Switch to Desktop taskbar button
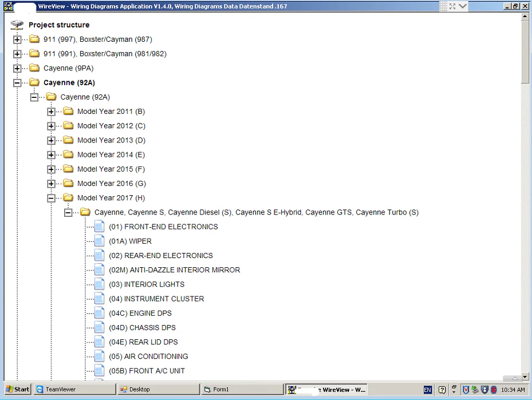Image resolution: width=532 pixels, height=400 pixels. click(159, 389)
